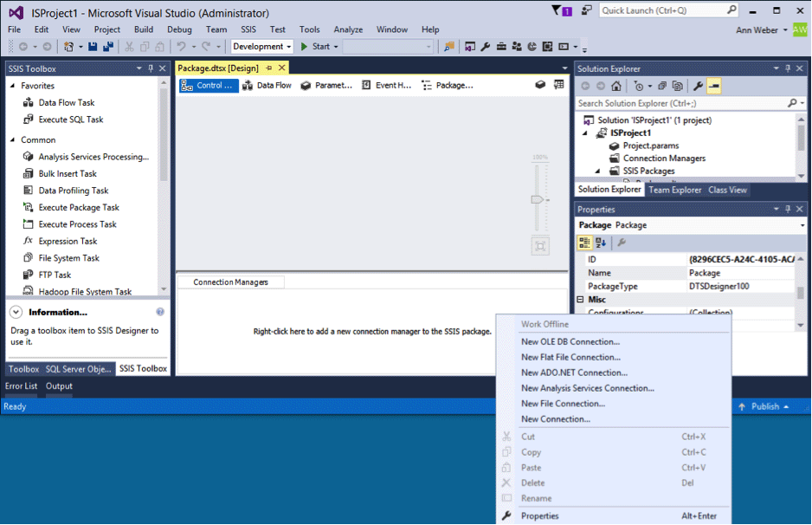Open the Properties wrench icon in main toolbar

click(486, 47)
